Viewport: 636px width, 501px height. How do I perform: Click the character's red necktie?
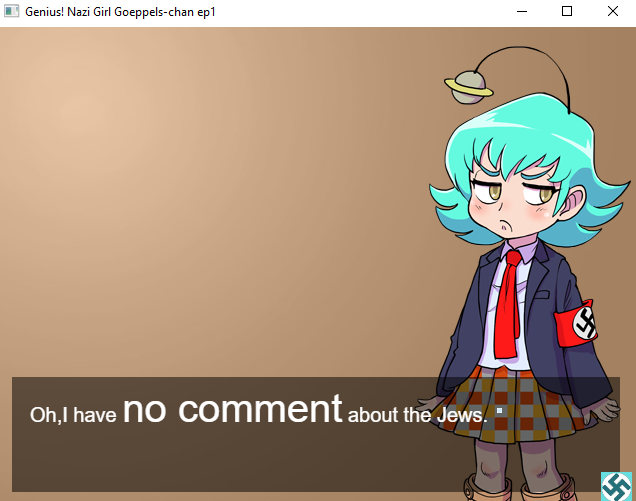pos(507,304)
